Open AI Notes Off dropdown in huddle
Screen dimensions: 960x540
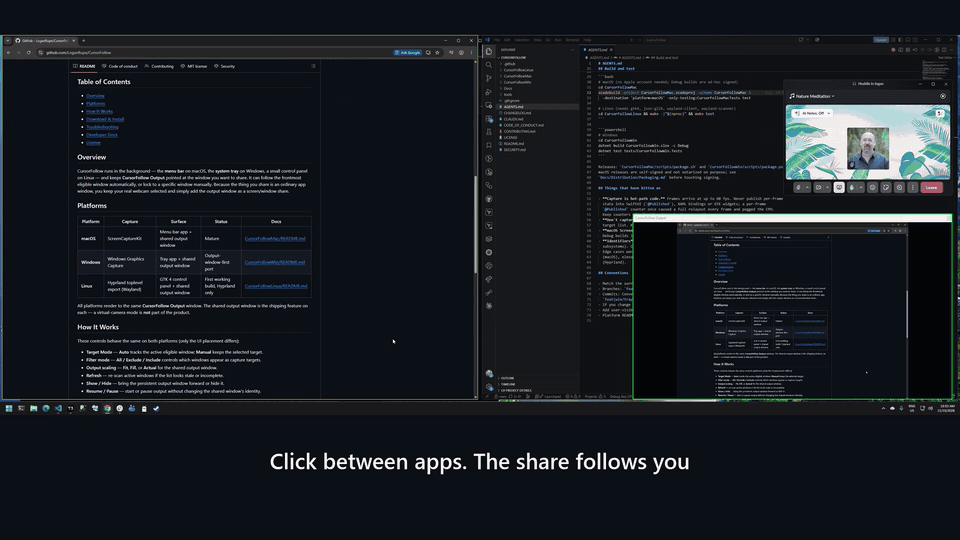click(x=812, y=113)
